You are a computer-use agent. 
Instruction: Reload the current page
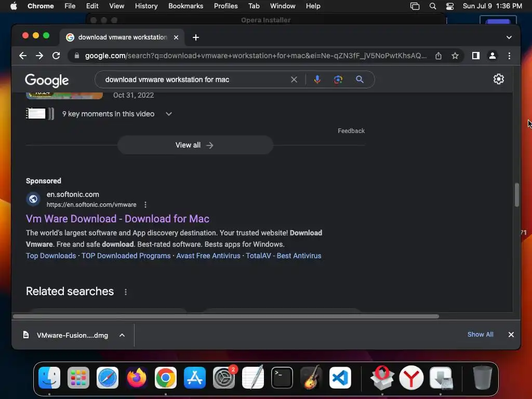56,56
